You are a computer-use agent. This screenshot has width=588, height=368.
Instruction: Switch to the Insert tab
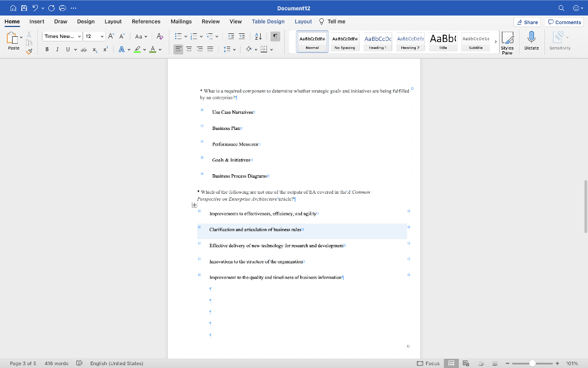point(37,21)
